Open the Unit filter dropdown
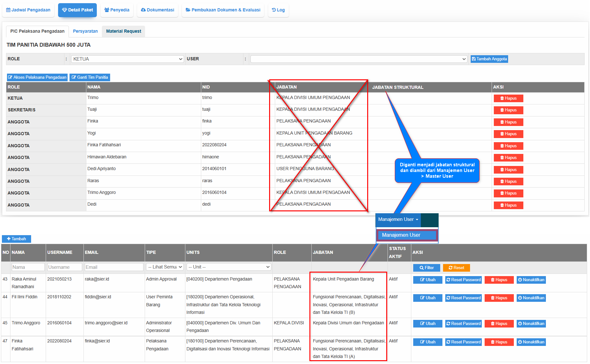This screenshot has height=364, width=590. tap(229, 267)
